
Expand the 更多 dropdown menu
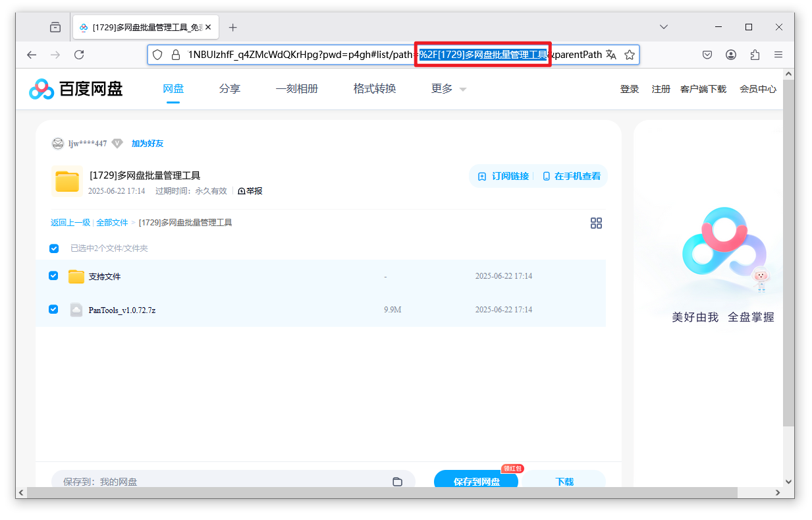click(x=449, y=89)
